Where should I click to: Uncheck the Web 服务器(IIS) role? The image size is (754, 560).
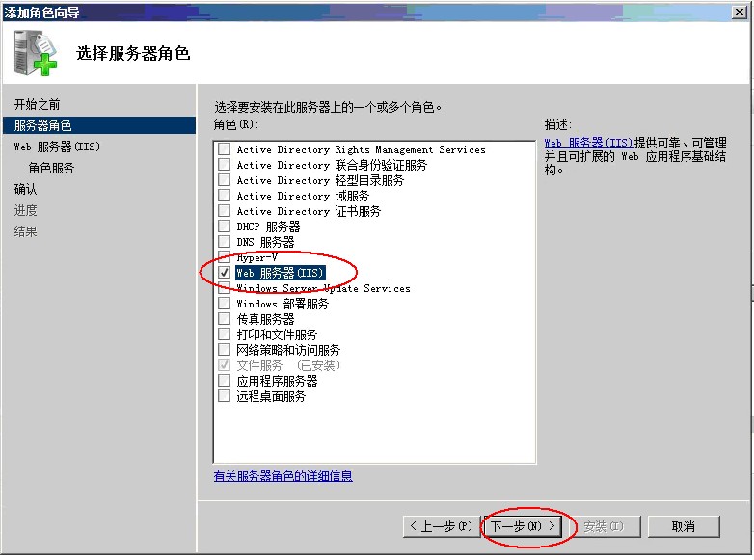pyautogui.click(x=224, y=273)
